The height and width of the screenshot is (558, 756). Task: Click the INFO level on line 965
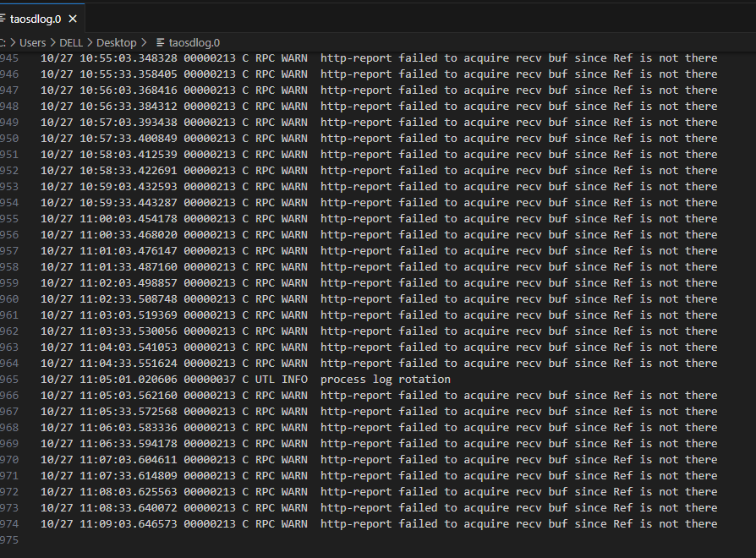tap(294, 380)
